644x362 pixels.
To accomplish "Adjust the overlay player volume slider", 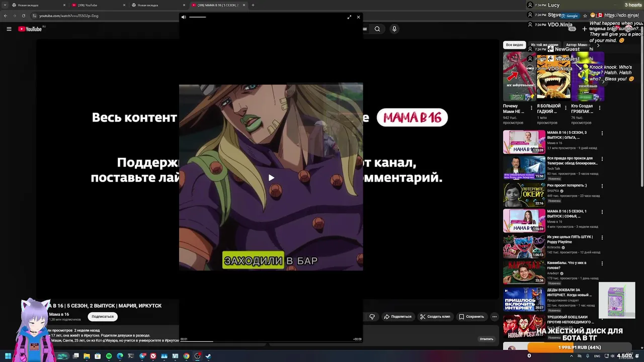I will point(198,17).
